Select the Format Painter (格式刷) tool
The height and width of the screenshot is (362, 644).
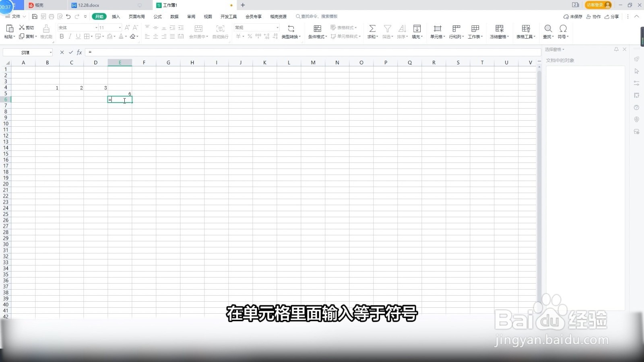click(46, 28)
